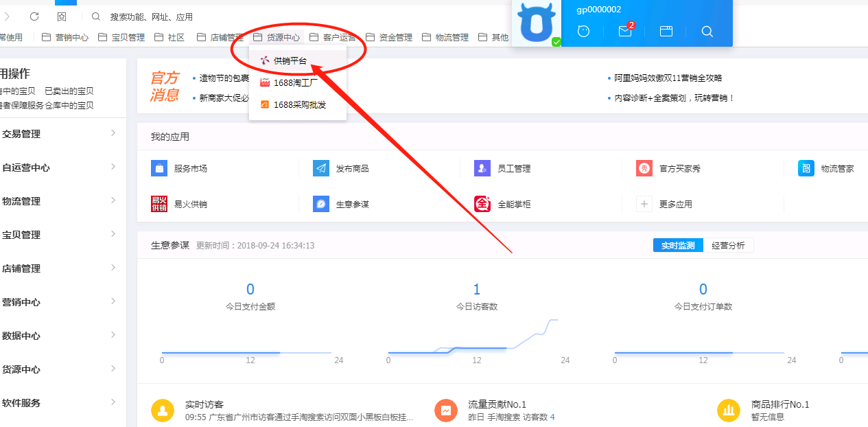Image resolution: width=868 pixels, height=427 pixels.
Task: Click the browser refresh icon
Action: [x=34, y=16]
